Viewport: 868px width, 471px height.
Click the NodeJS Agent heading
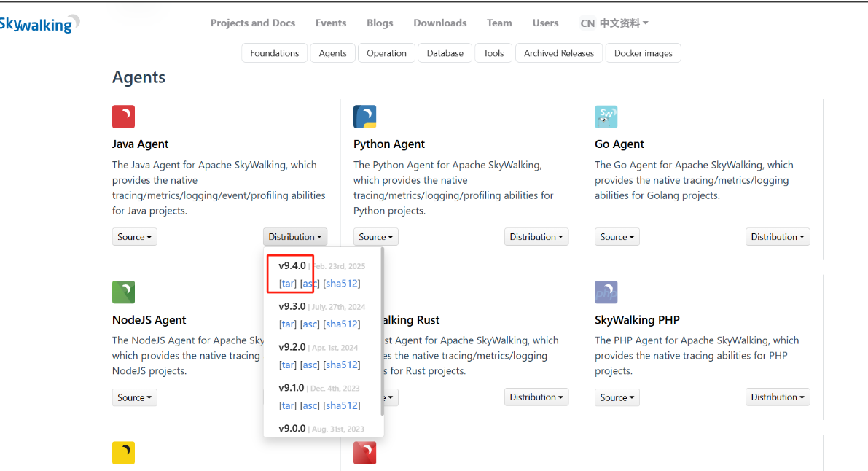point(149,320)
